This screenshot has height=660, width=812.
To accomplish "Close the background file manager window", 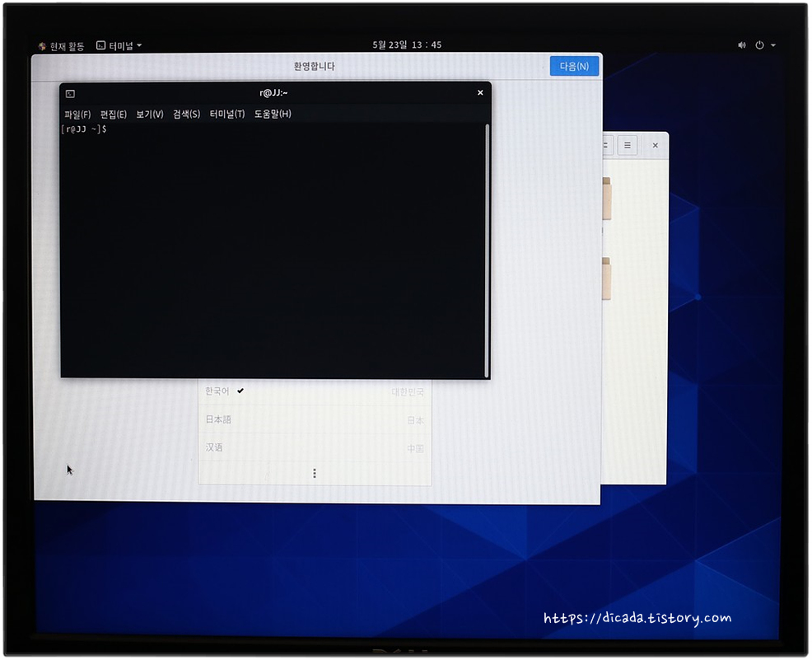I will [655, 146].
